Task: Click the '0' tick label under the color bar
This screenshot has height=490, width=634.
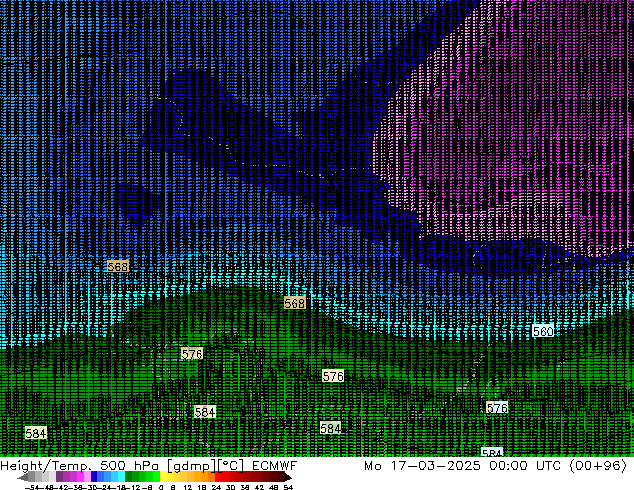Action: (161, 487)
